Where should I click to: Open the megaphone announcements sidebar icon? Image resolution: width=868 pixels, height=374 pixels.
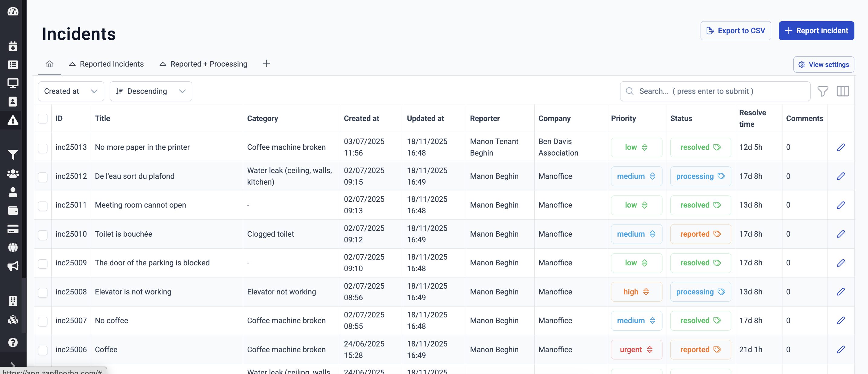point(13,266)
